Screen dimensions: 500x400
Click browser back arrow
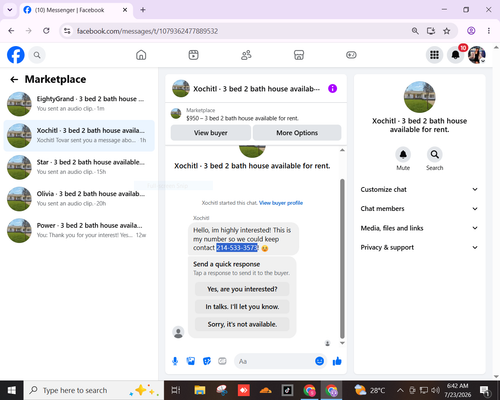click(x=11, y=31)
